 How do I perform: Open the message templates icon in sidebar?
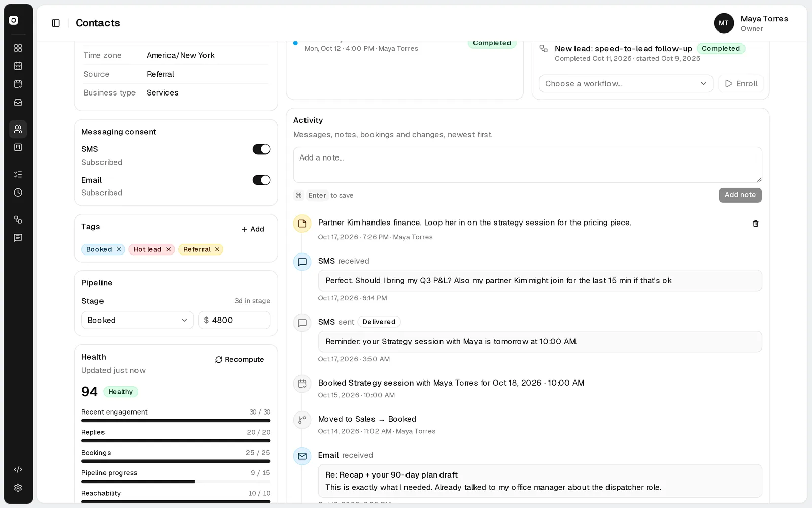click(x=18, y=238)
